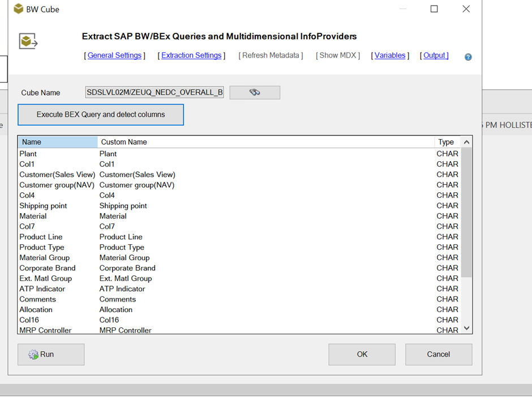Click the Custom Name cell for Comments
The height and width of the screenshot is (397, 532).
118,299
